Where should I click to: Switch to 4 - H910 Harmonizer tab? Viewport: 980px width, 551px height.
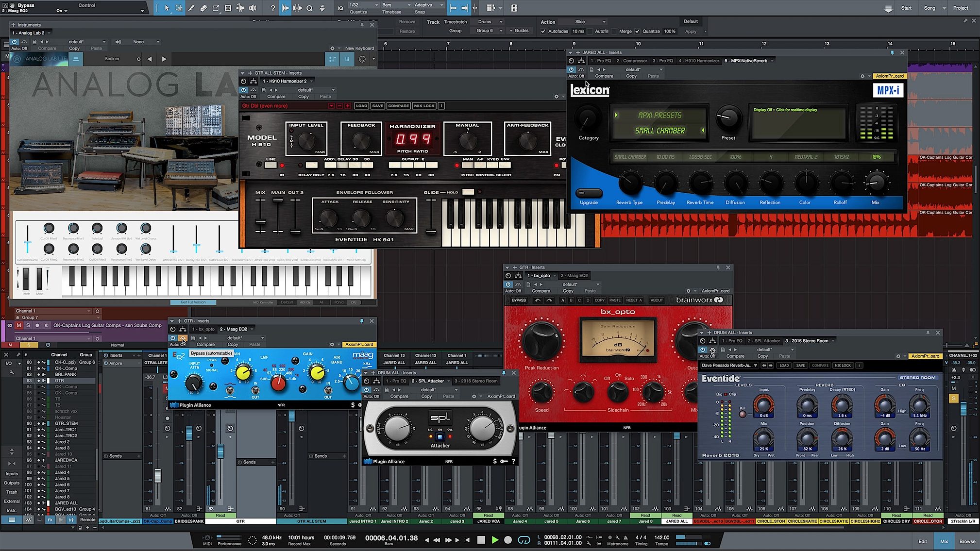click(698, 61)
